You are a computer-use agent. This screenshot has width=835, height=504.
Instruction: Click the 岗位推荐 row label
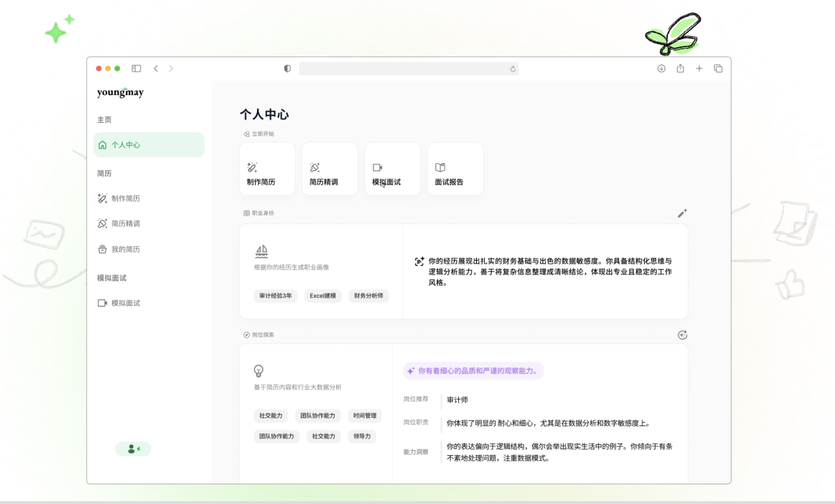pos(416,399)
